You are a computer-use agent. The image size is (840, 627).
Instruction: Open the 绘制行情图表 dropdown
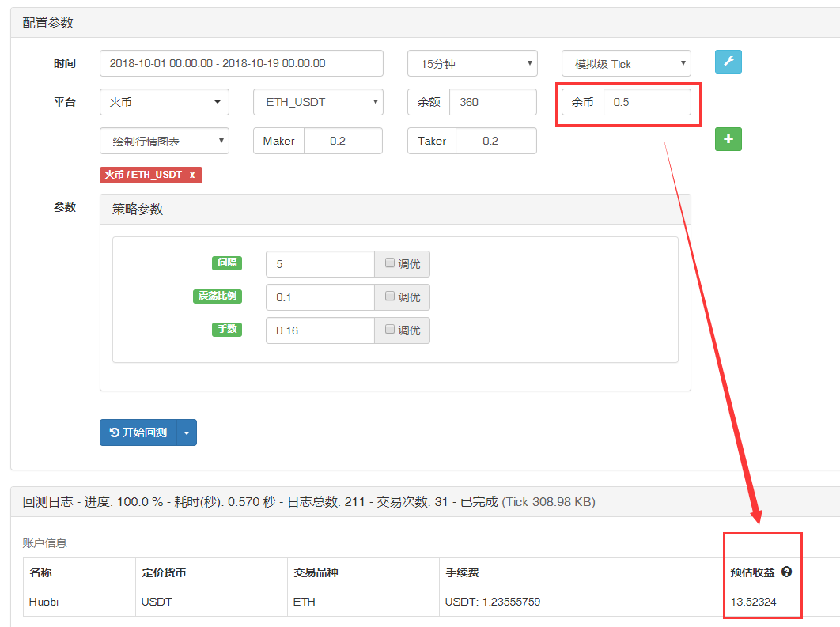164,140
